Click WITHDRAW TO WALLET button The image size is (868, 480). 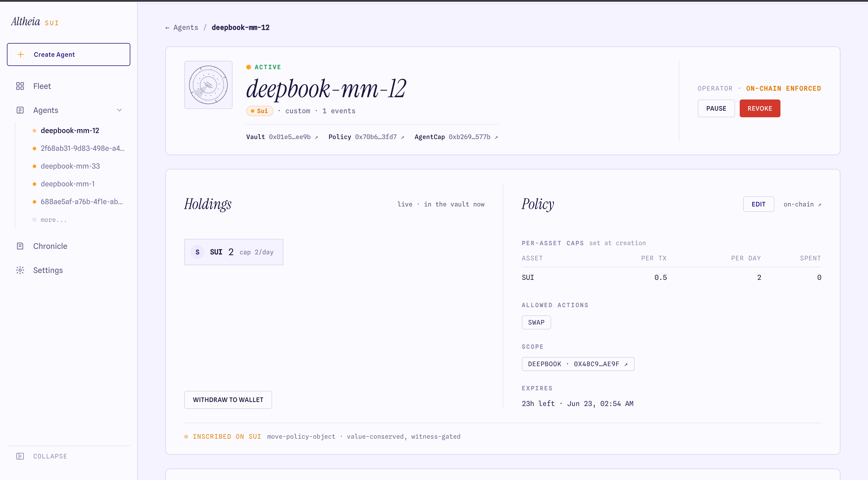click(x=228, y=400)
